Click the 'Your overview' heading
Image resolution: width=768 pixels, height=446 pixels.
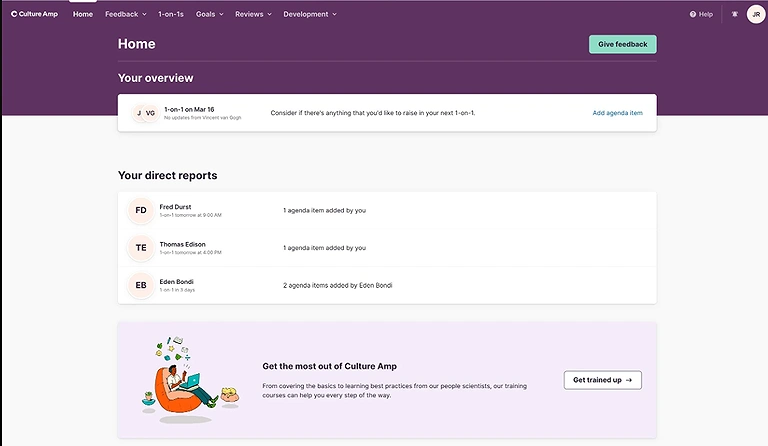click(156, 78)
